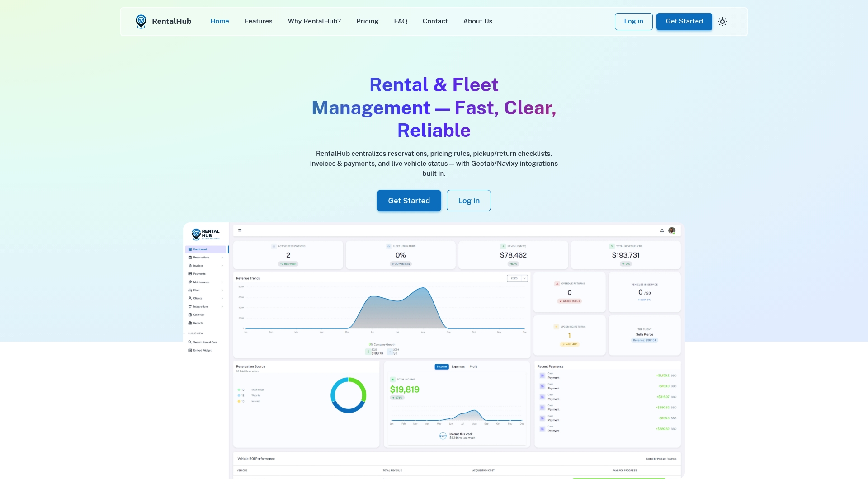The height and width of the screenshot is (488, 868).
Task: Expand the Fleet sidebar section
Action: click(196, 290)
